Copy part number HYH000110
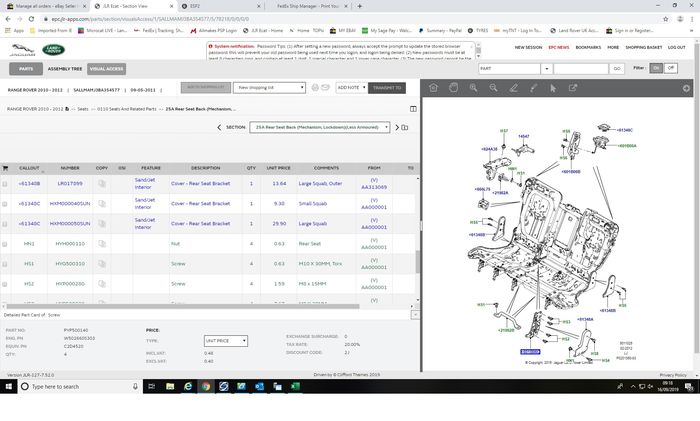700x421 pixels. (102, 244)
